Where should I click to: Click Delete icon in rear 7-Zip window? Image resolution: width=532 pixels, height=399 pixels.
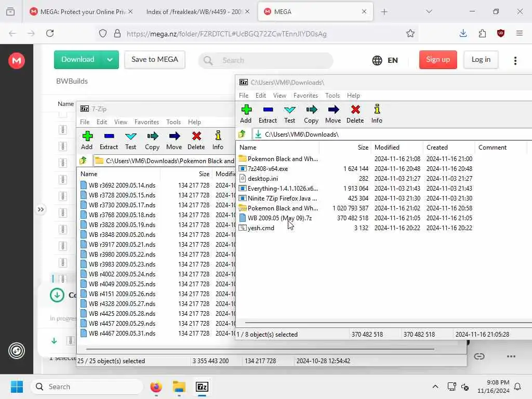click(x=196, y=136)
